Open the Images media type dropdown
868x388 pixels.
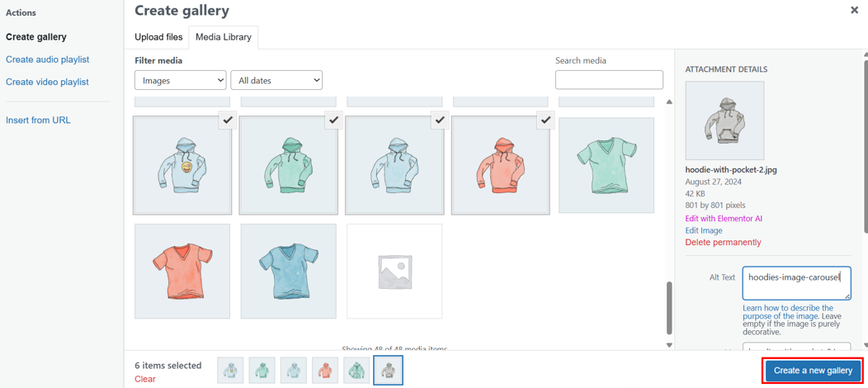tap(181, 80)
